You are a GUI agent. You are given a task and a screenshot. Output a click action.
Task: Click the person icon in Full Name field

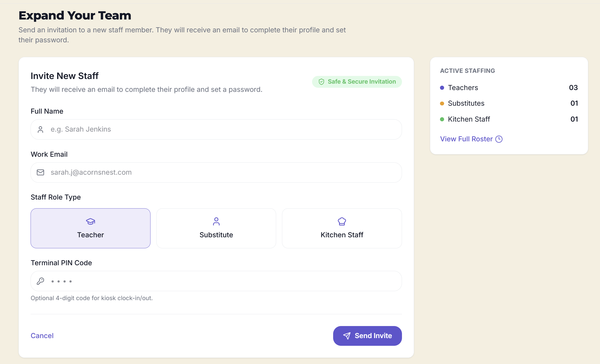coord(40,130)
